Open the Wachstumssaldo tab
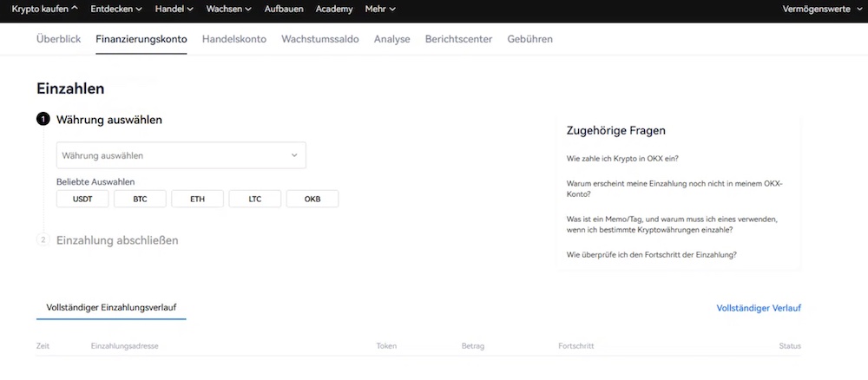Screen dimensions: 868x380 point(320,39)
